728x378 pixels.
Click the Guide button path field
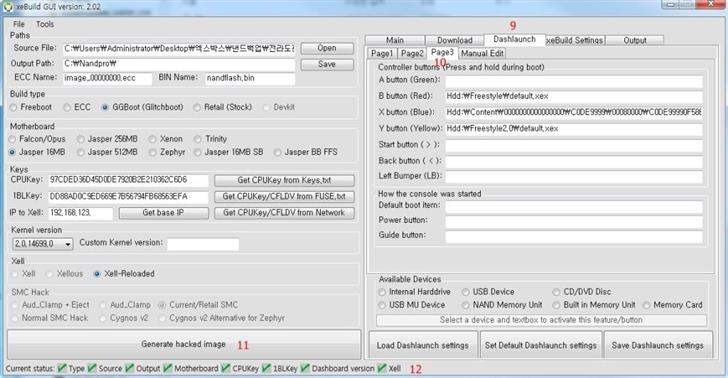574,236
